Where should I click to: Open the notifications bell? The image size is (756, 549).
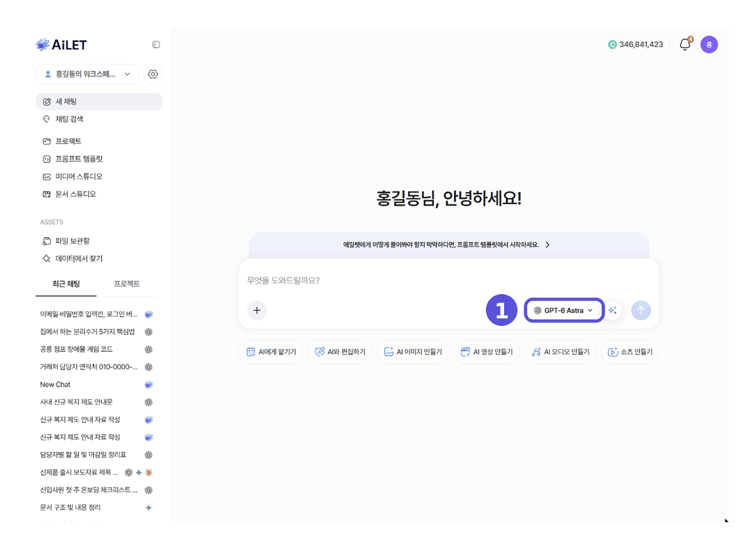pos(685,44)
